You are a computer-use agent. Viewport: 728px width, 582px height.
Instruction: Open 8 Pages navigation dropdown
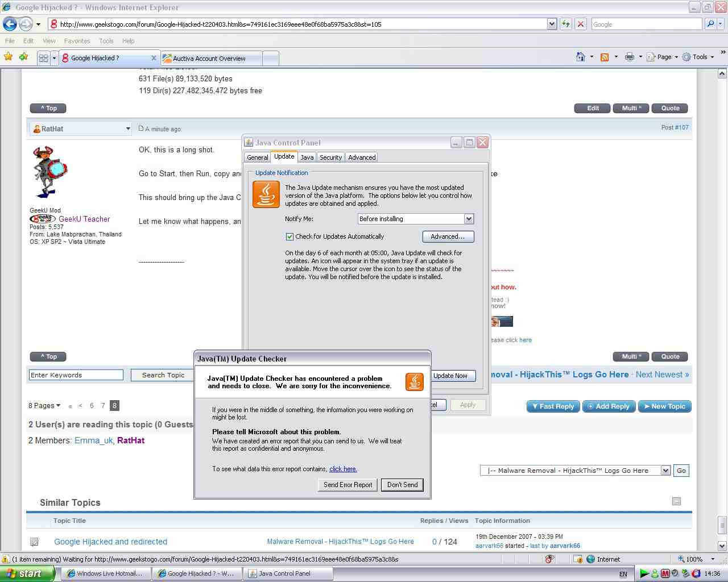point(44,405)
